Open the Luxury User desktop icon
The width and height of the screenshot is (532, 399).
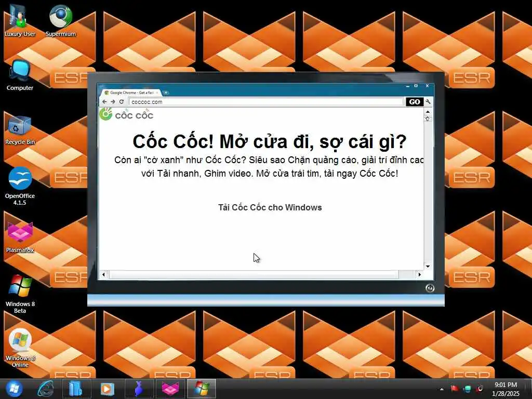point(20,20)
